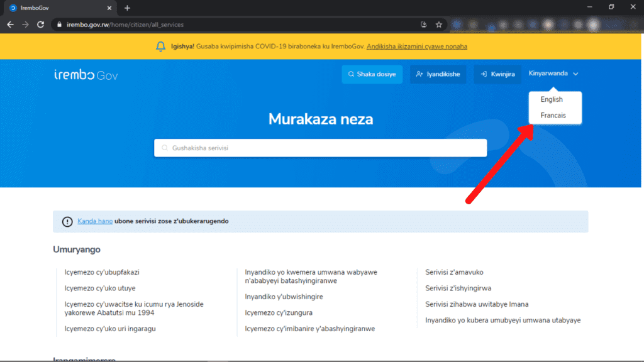644x362 pixels.
Task: Click the Kanda hano link
Action: pos(95,221)
